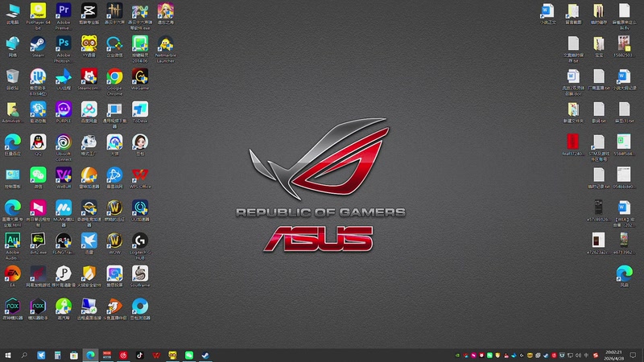The height and width of the screenshot is (362, 644).
Task: Open the 15882503 file on the desktop
Action: (x=624, y=44)
